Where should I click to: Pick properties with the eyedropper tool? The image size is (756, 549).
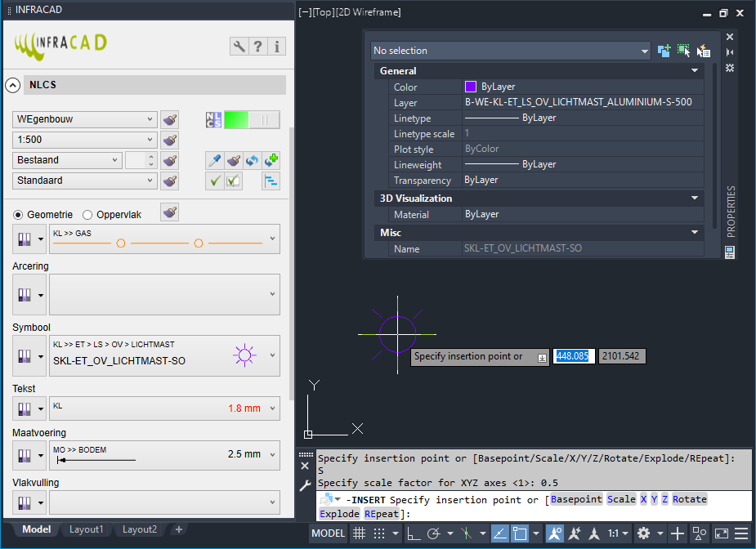(x=213, y=160)
